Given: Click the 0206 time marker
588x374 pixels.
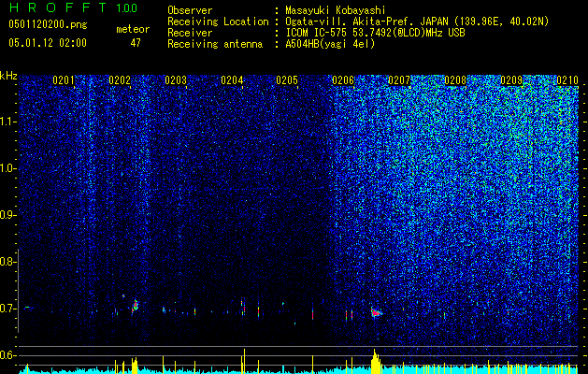Looking at the screenshot, I should point(343,80).
